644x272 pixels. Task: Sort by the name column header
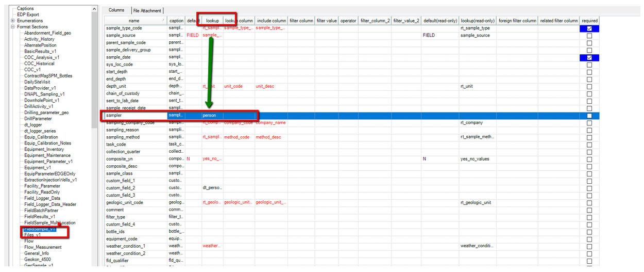[x=135, y=21]
